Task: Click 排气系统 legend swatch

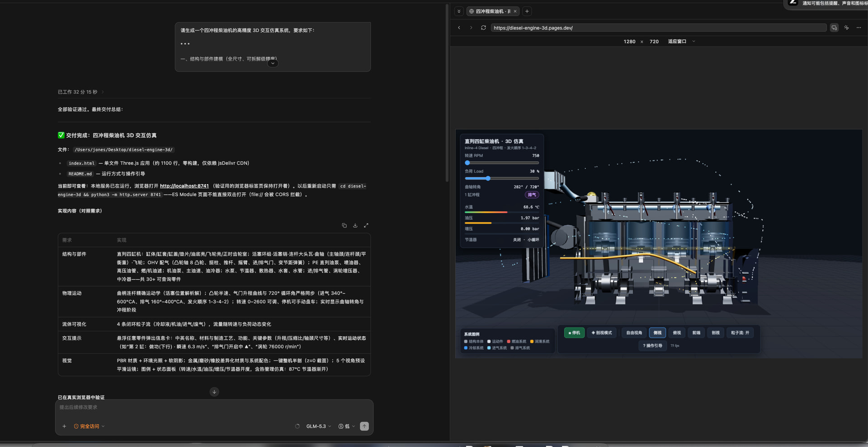Action: click(x=512, y=348)
